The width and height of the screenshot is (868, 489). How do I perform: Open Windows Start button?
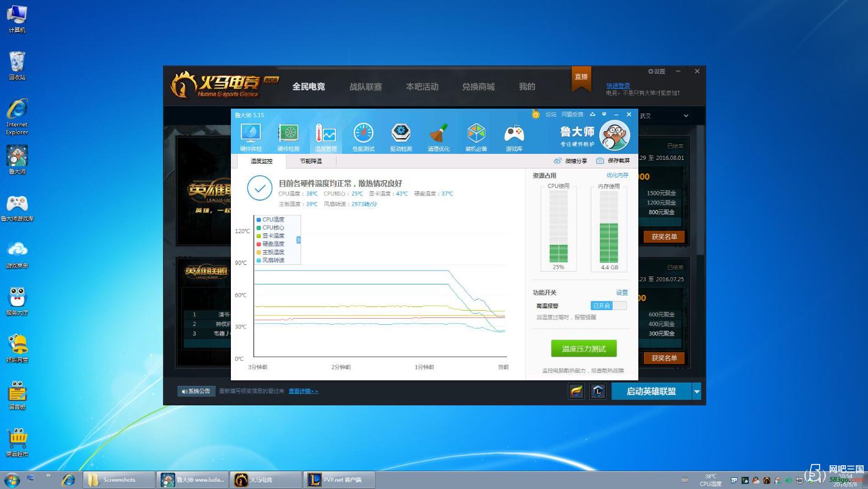point(12,480)
